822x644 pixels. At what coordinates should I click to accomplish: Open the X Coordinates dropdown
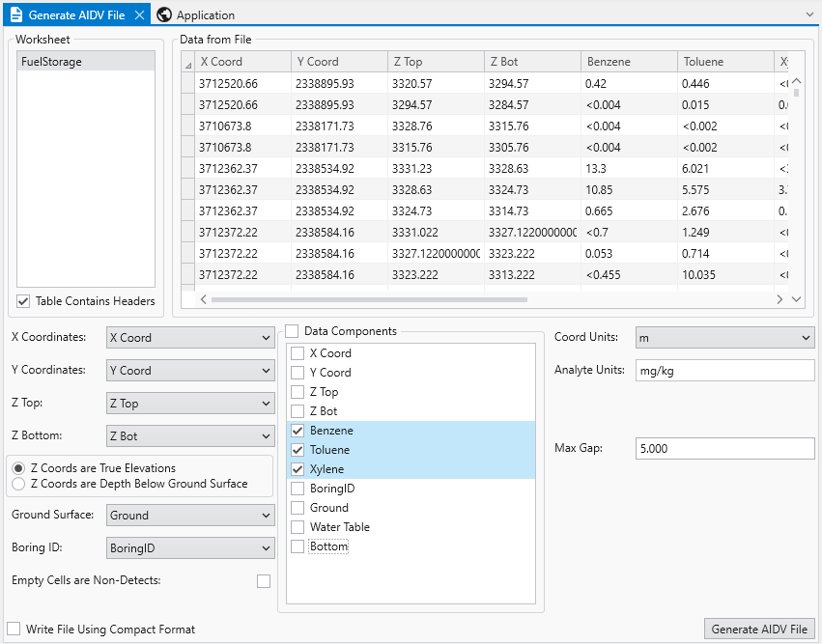[x=189, y=338]
